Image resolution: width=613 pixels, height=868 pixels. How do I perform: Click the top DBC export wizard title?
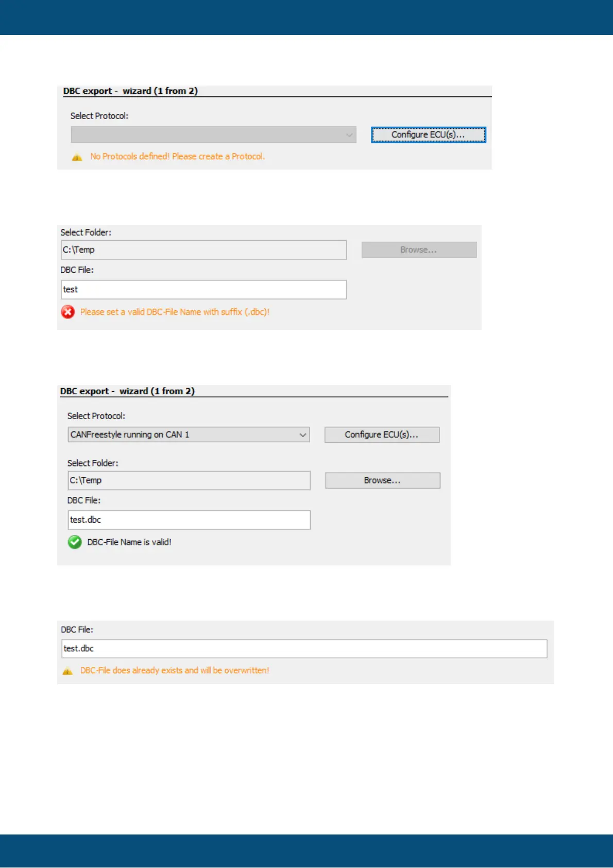130,91
